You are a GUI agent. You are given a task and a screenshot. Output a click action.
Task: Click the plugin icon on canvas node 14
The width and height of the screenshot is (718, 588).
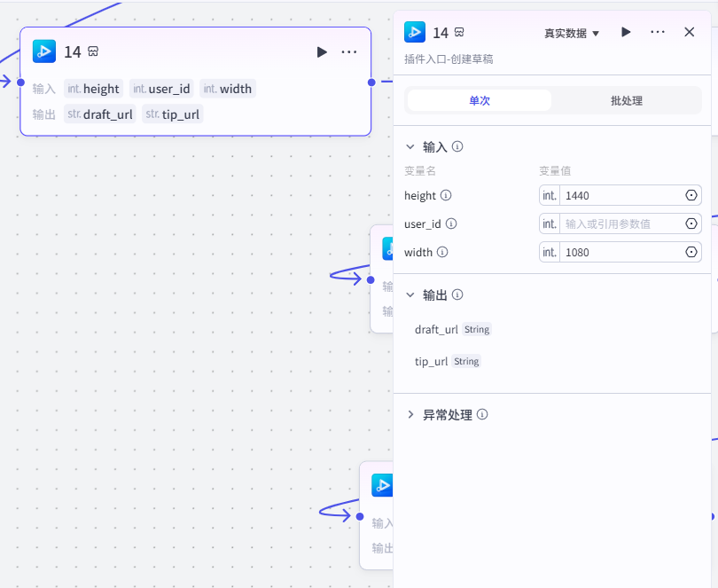coord(44,51)
